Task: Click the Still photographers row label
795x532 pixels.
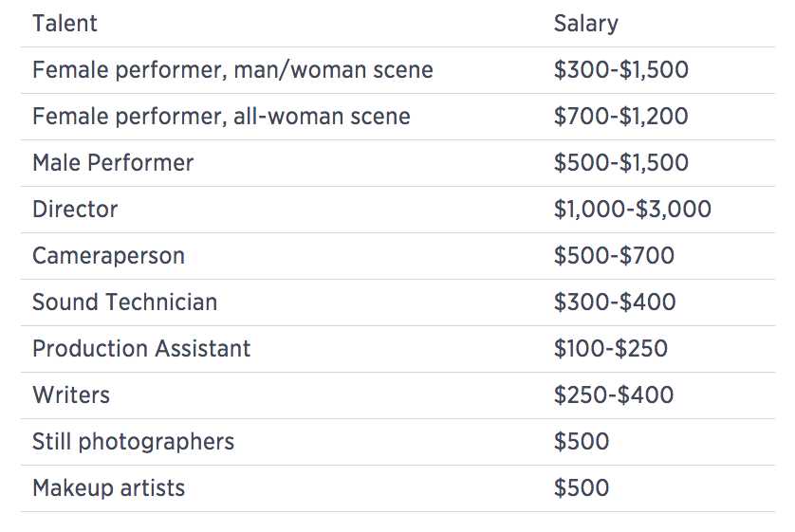Action: [x=134, y=442]
